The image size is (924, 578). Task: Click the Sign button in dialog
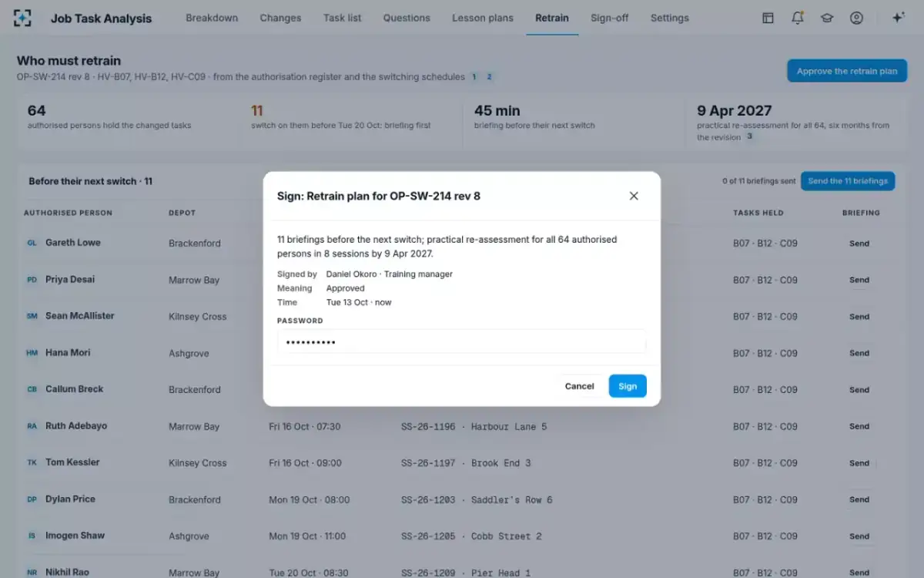[x=628, y=386]
